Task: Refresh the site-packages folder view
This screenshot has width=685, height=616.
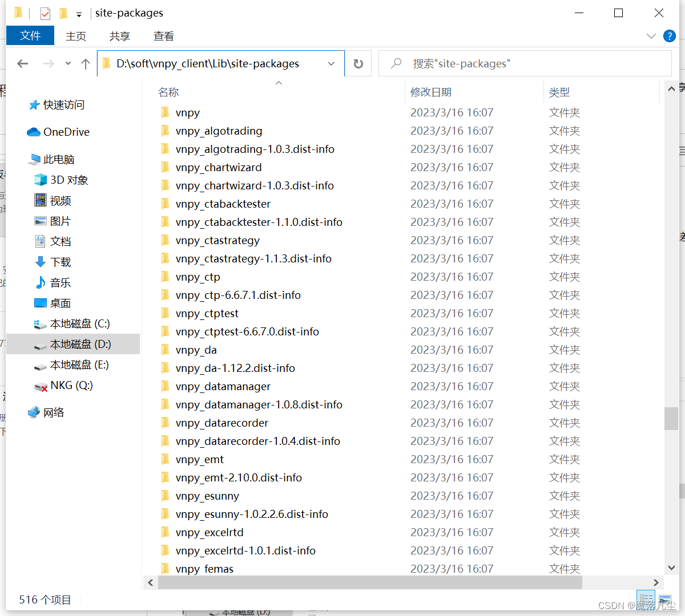Action: pos(358,64)
